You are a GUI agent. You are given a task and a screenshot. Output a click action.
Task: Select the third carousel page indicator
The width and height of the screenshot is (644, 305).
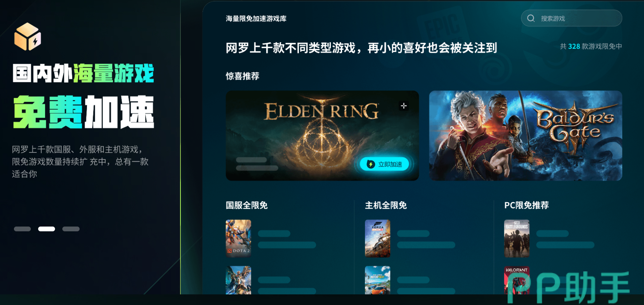click(x=71, y=229)
